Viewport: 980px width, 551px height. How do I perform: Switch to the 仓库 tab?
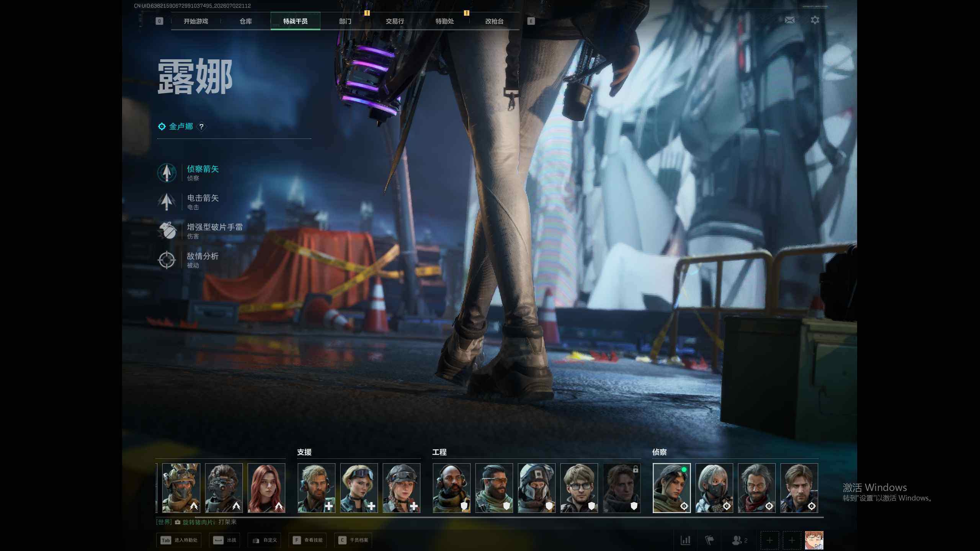(x=246, y=21)
